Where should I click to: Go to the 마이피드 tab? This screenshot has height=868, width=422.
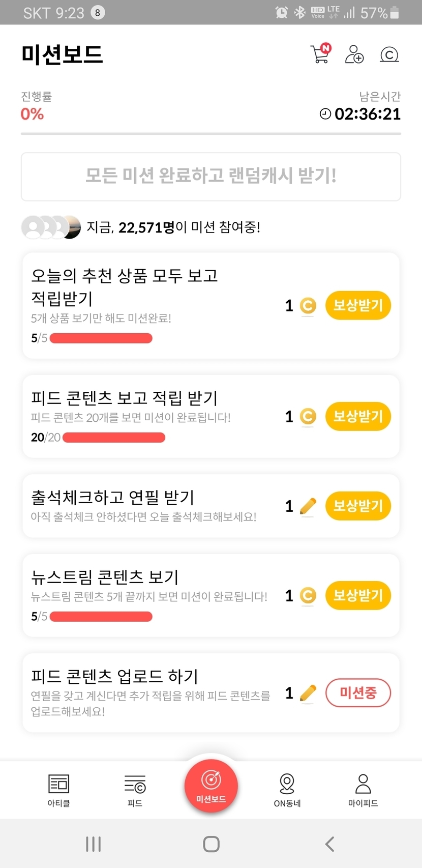click(x=363, y=790)
